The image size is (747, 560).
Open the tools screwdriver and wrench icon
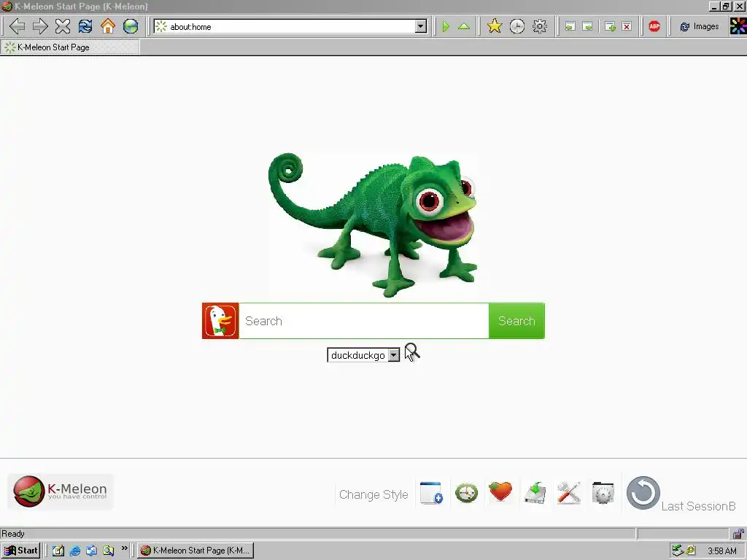(569, 493)
